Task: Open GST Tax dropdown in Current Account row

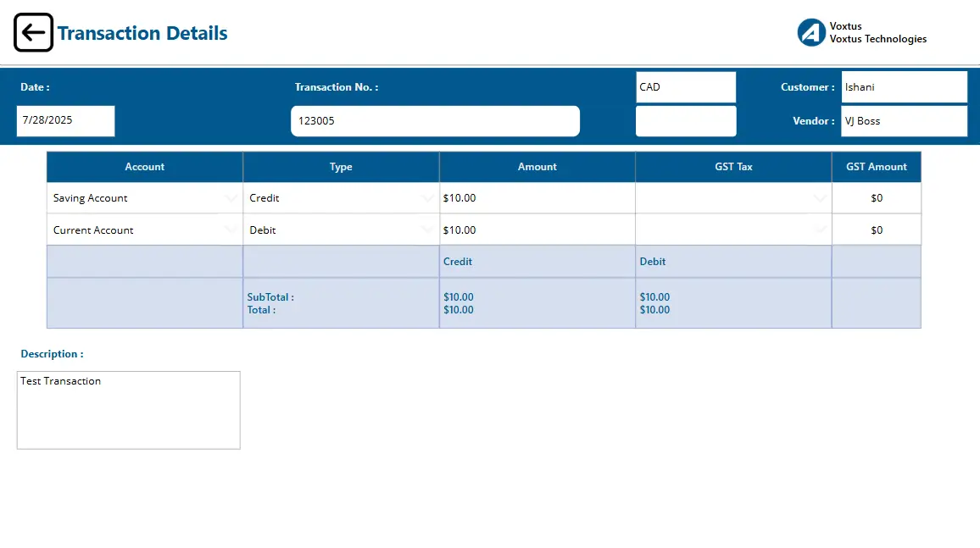Action: coord(820,230)
